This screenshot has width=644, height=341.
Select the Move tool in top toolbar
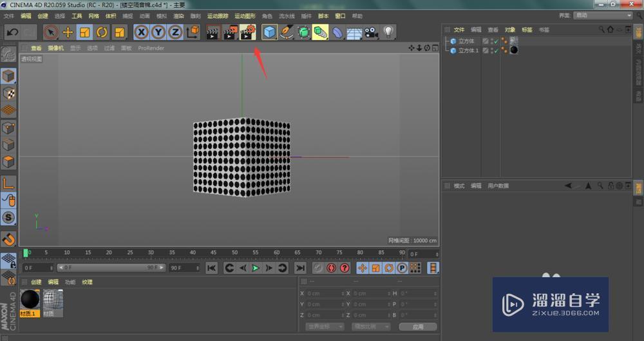point(68,32)
